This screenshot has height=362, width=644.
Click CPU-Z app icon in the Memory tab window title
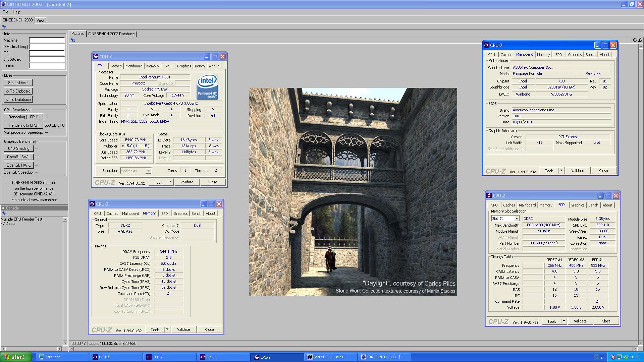tap(92, 204)
